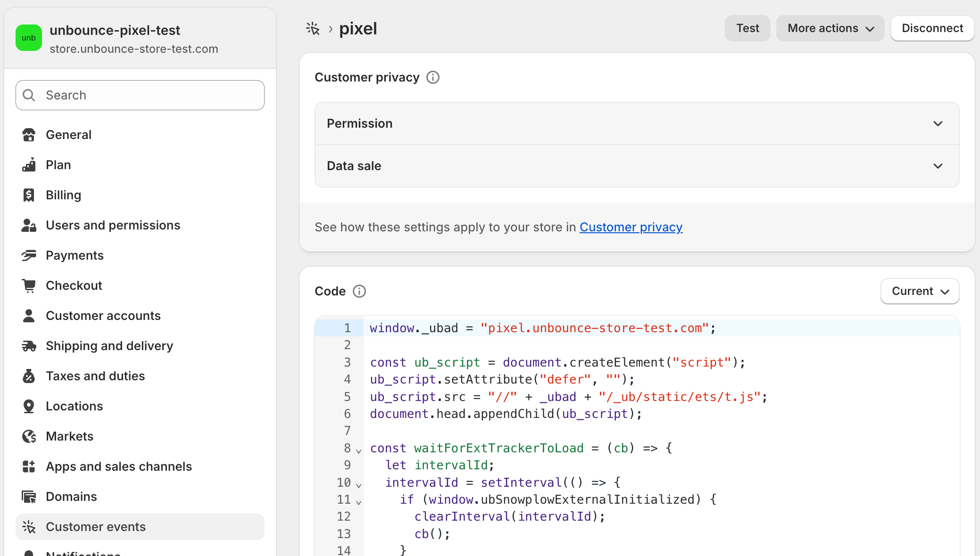Click the Locations pin icon
980x556 pixels.
tap(29, 406)
